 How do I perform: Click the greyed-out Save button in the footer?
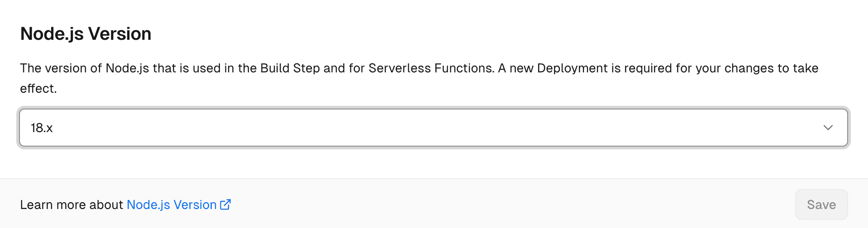(x=821, y=204)
